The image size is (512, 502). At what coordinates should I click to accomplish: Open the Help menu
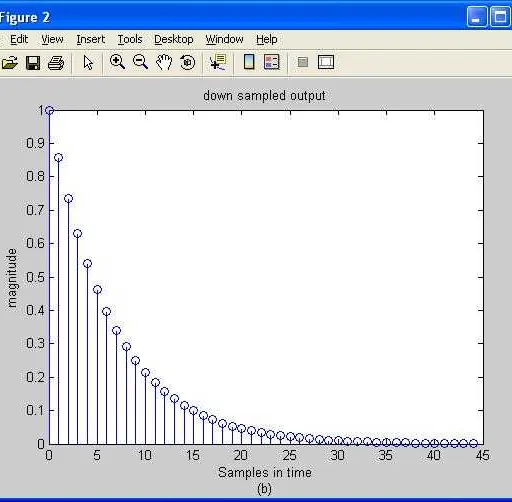point(267,39)
